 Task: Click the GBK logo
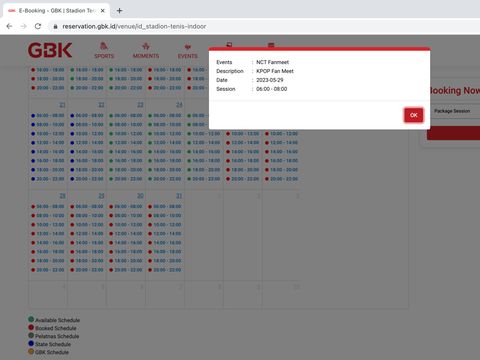[x=50, y=50]
